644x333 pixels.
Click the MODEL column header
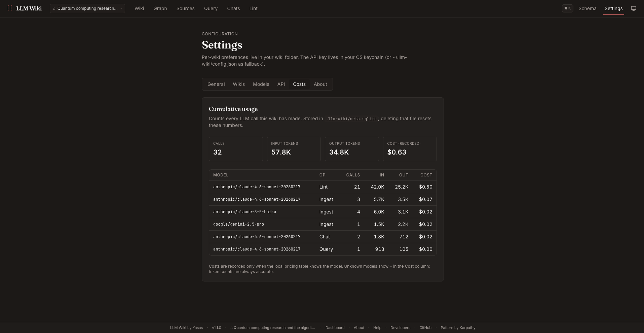221,175
